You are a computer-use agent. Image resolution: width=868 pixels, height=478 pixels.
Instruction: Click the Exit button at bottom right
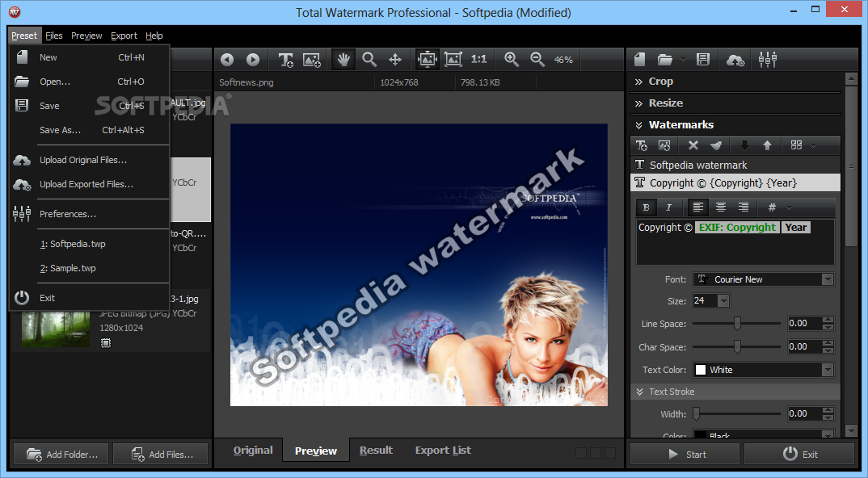point(800,455)
